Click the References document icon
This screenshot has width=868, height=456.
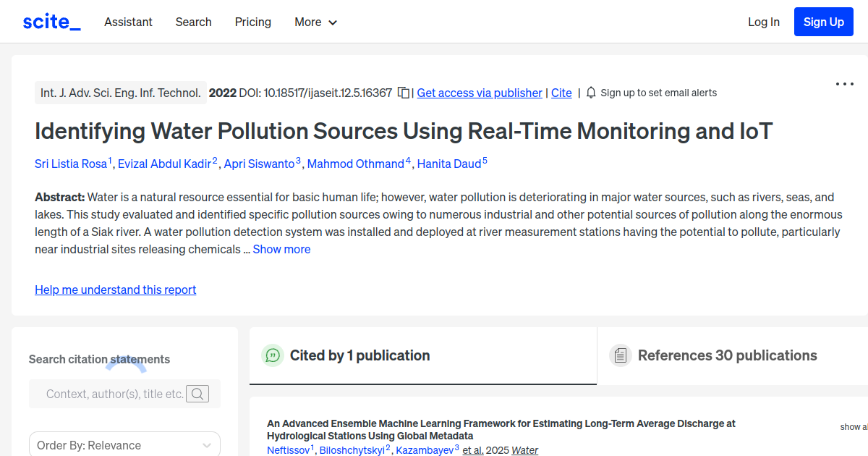pos(621,355)
